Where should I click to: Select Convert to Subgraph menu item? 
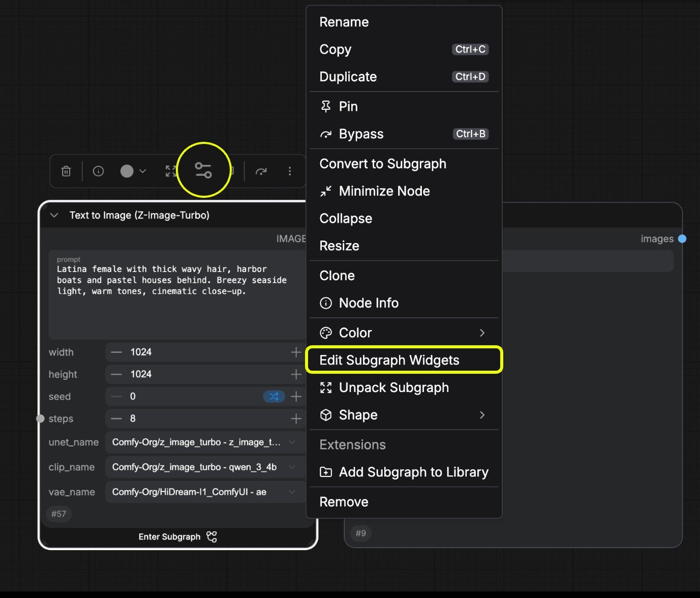[x=404, y=164]
